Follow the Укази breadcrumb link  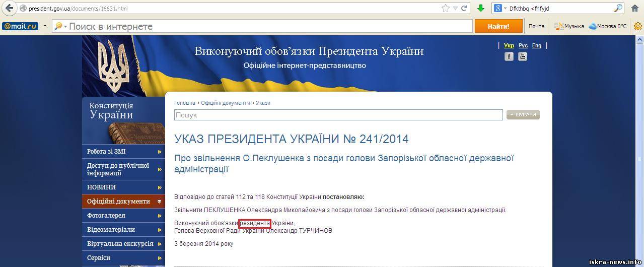point(263,103)
